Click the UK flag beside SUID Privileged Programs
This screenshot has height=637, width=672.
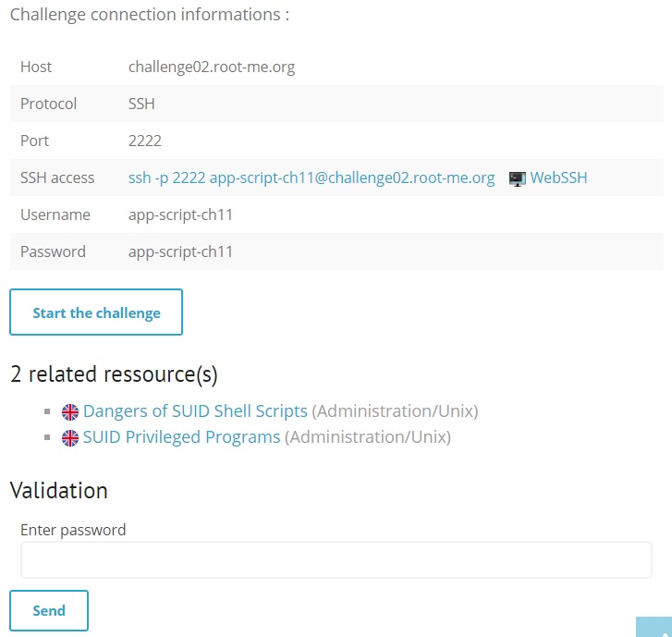(x=70, y=438)
